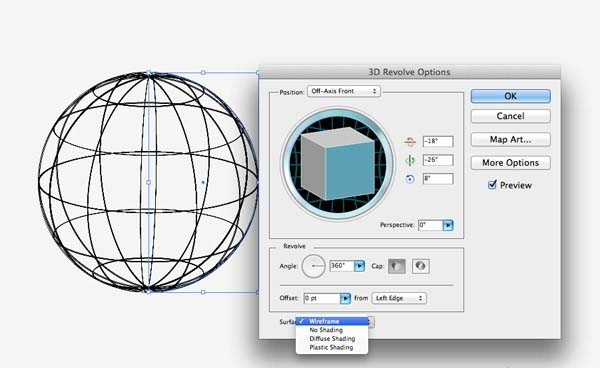Turn cap off for hollow appearance
This screenshot has height=368, width=600.
click(421, 266)
